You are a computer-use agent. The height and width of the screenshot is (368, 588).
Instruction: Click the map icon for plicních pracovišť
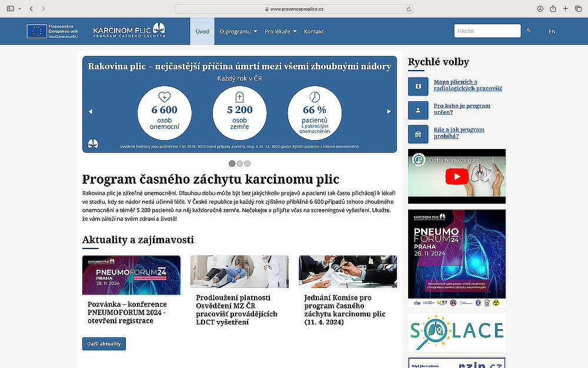pos(418,86)
